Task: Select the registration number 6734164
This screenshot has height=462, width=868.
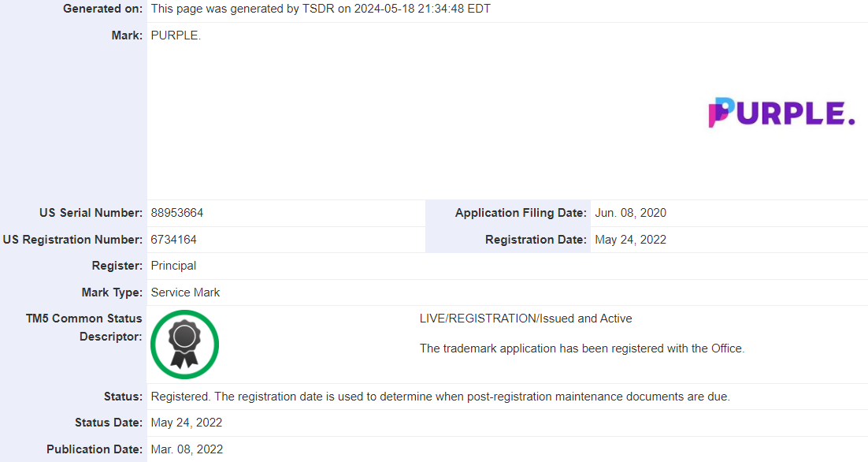Action: tap(174, 240)
